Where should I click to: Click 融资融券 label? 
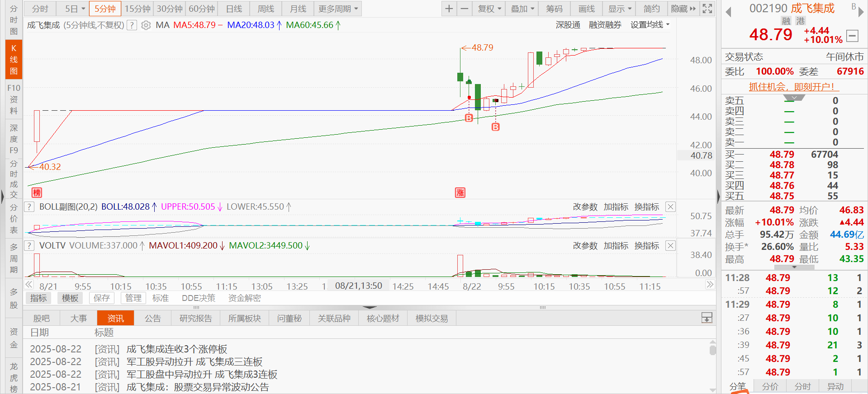[x=605, y=25]
